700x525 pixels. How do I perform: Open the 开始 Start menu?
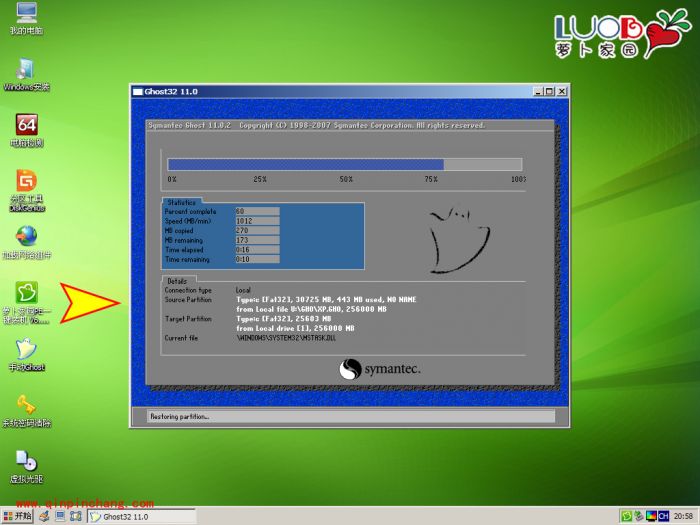coord(20,517)
